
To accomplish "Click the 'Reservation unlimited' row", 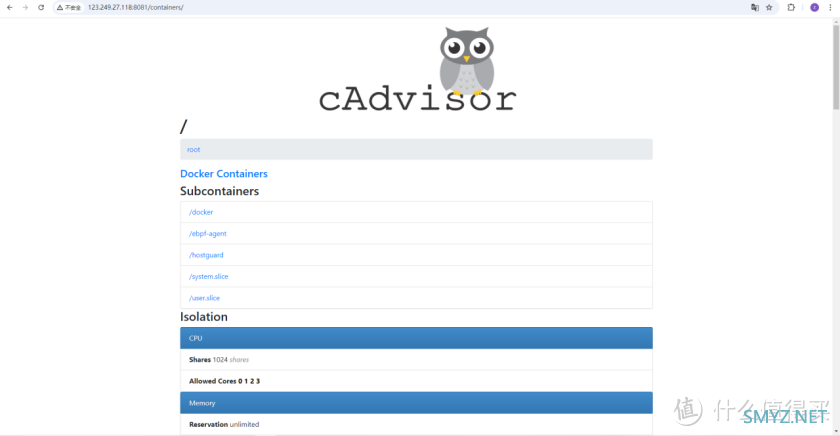I will [416, 424].
